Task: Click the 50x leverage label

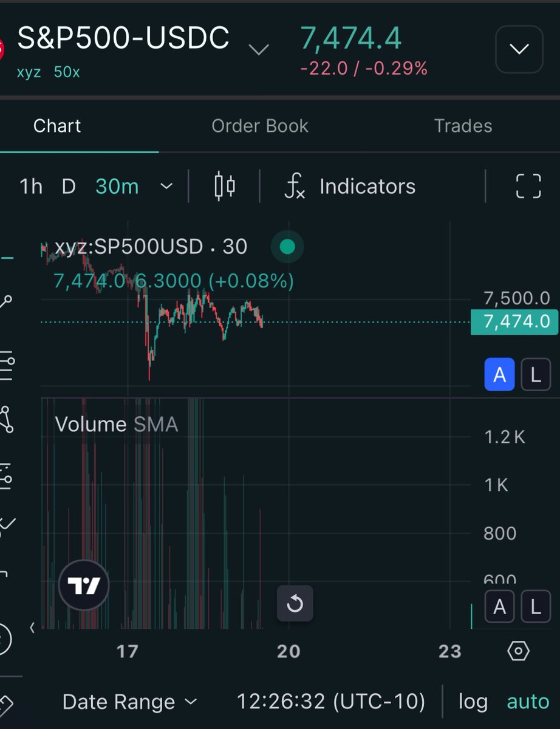Action: point(66,72)
